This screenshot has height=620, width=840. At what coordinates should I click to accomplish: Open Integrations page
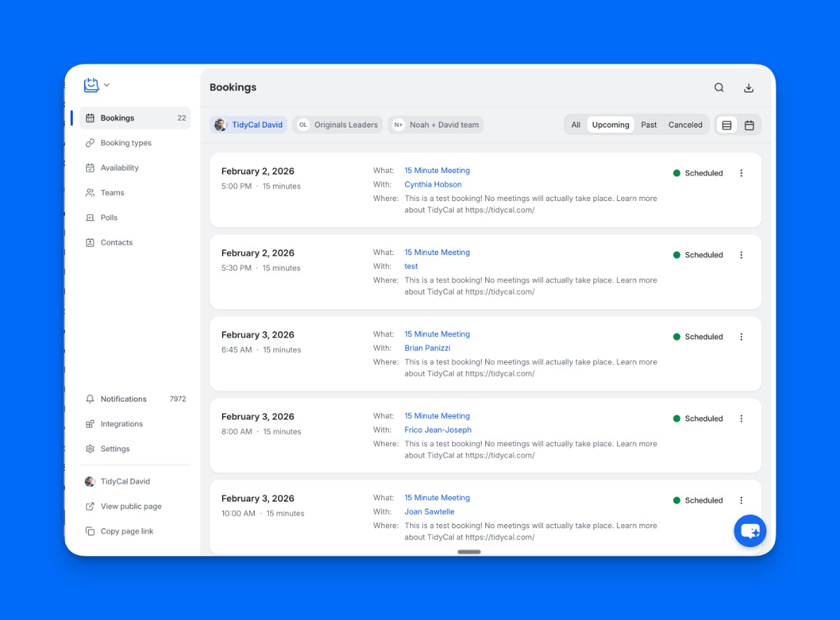(121, 424)
